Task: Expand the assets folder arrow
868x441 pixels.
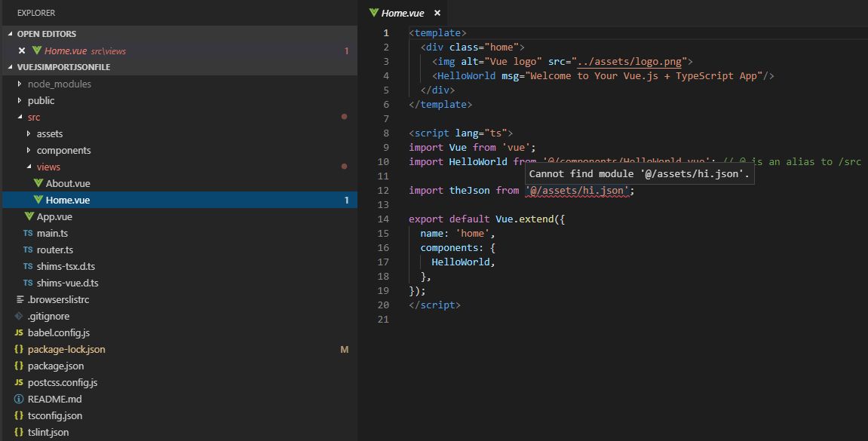Action: pos(29,133)
